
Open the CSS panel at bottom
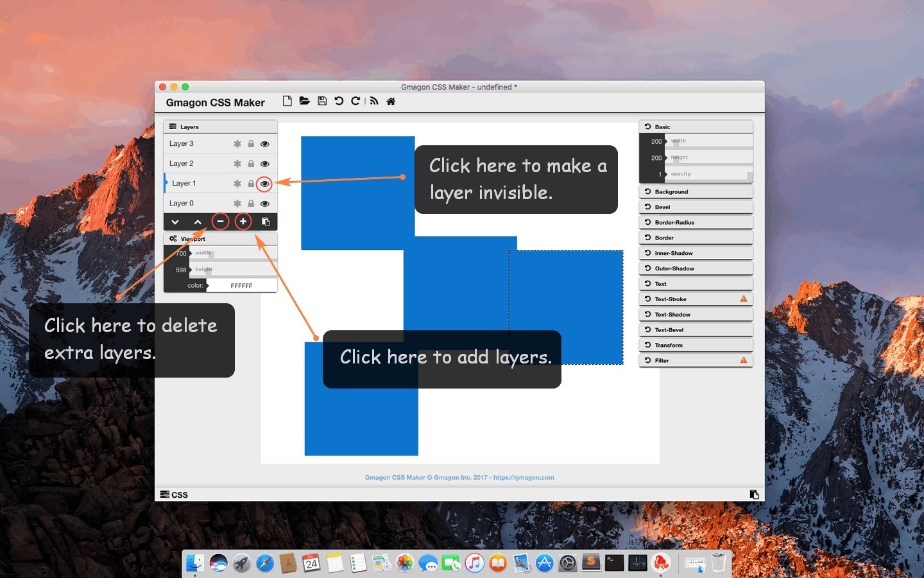175,495
